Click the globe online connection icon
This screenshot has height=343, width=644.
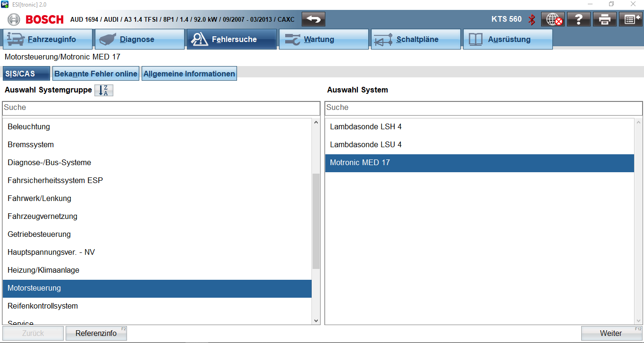[x=553, y=19]
